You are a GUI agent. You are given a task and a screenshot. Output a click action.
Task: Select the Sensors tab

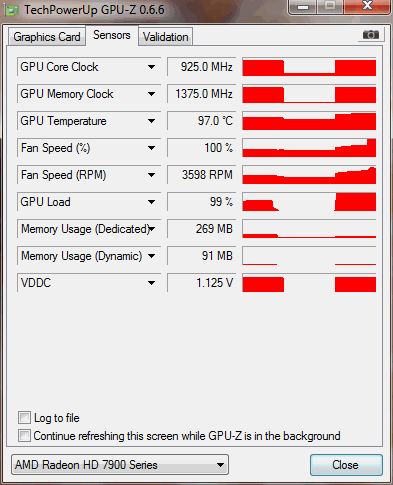pyautogui.click(x=112, y=35)
